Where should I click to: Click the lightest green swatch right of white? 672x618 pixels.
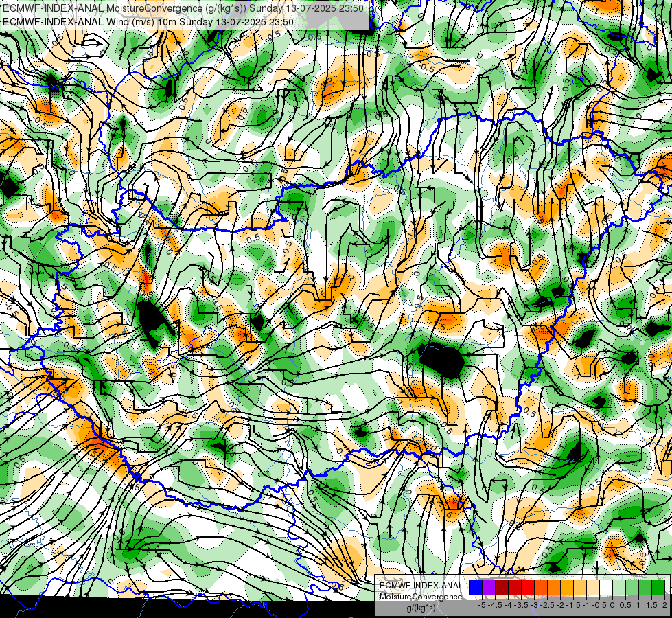tap(619, 588)
